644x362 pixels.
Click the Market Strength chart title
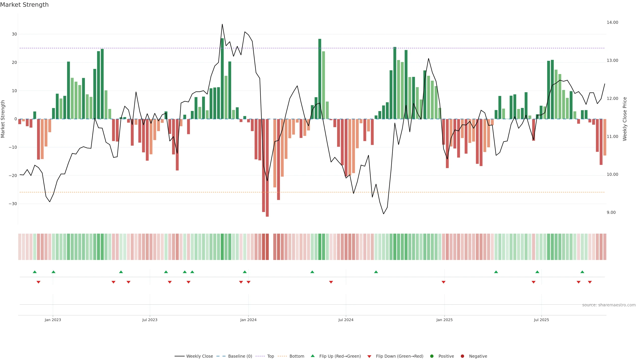pyautogui.click(x=24, y=5)
